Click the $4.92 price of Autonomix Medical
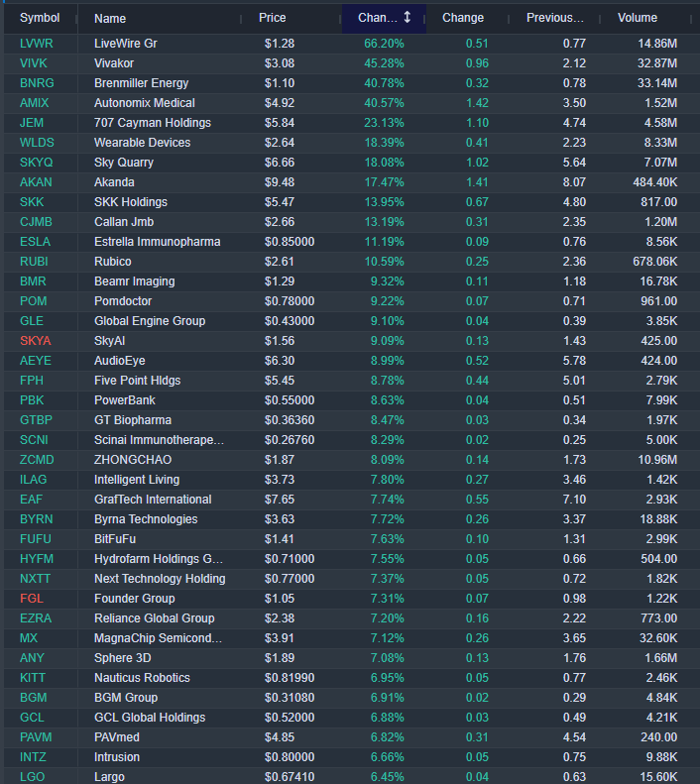700x784 pixels. point(280,103)
